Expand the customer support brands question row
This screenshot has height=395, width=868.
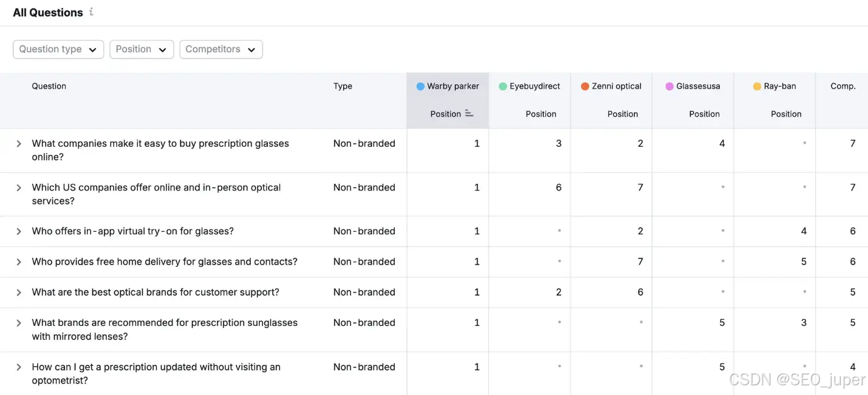19,292
